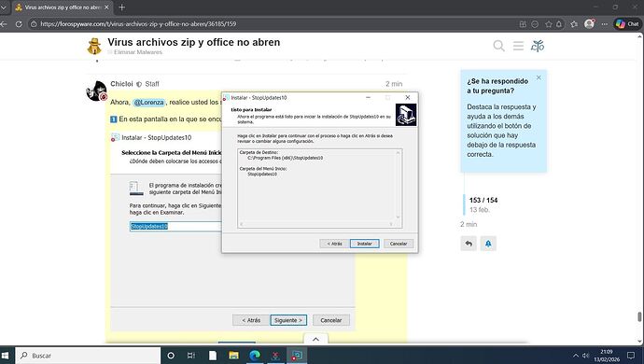The height and width of the screenshot is (364, 644).
Task: Click the StopUpdates10 folder text field
Action: [x=175, y=227]
